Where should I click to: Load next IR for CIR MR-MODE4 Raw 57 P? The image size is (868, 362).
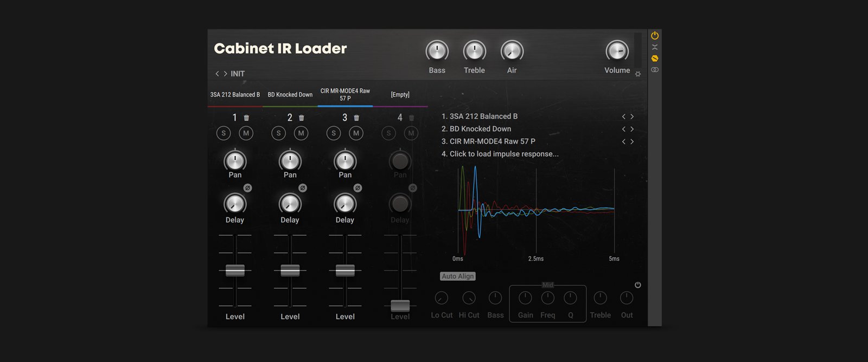coord(632,141)
